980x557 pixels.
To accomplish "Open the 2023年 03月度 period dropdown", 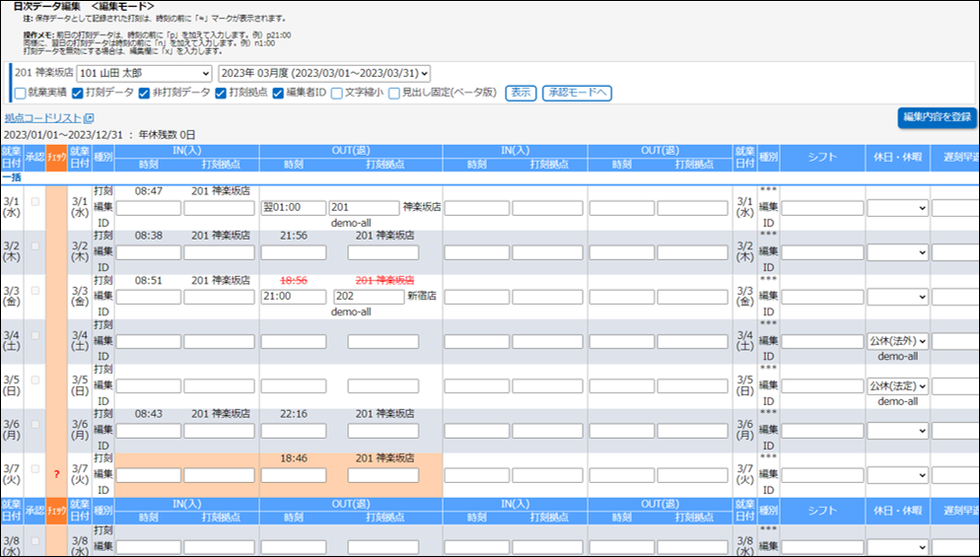I will click(324, 74).
